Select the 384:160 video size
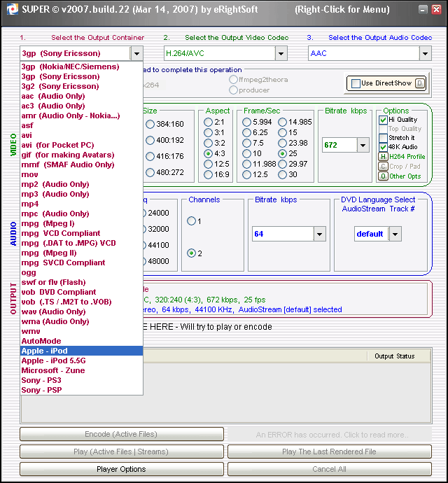This screenshot has height=483, width=448. click(150, 124)
